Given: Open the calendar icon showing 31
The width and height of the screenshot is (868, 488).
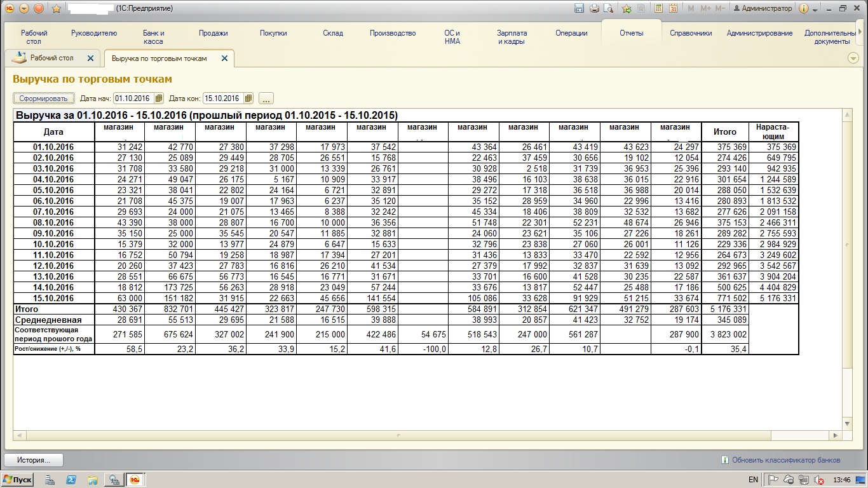Looking at the screenshot, I should 674,8.
